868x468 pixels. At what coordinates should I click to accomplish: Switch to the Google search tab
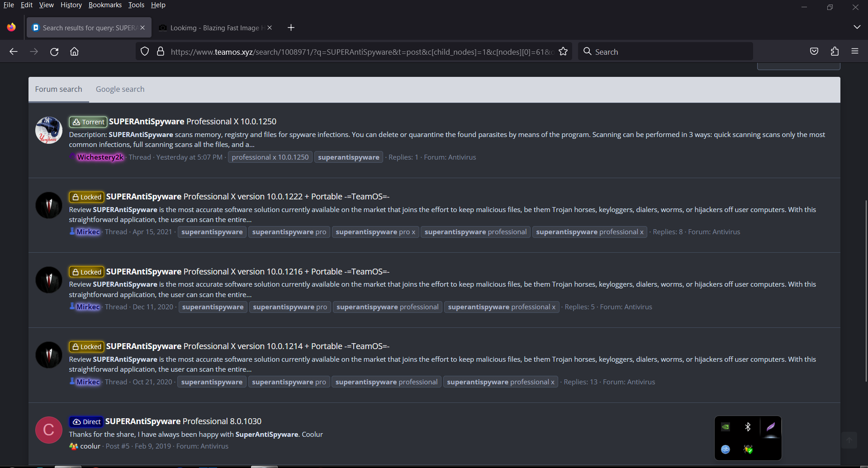(x=120, y=90)
